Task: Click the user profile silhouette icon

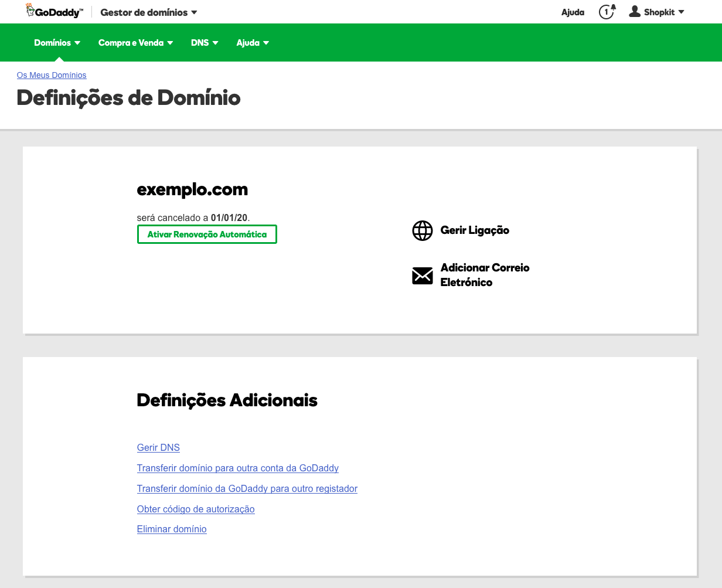Action: point(635,12)
